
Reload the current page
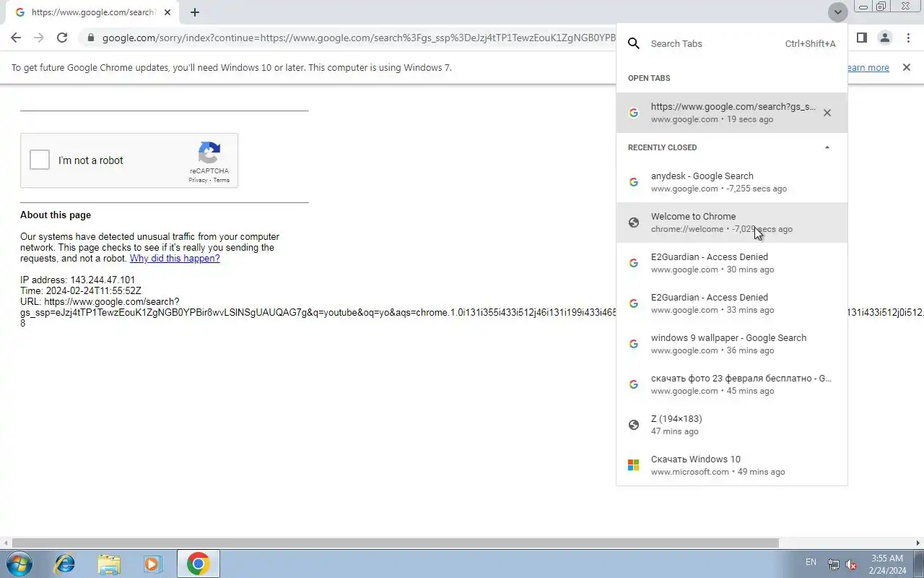coord(62,38)
